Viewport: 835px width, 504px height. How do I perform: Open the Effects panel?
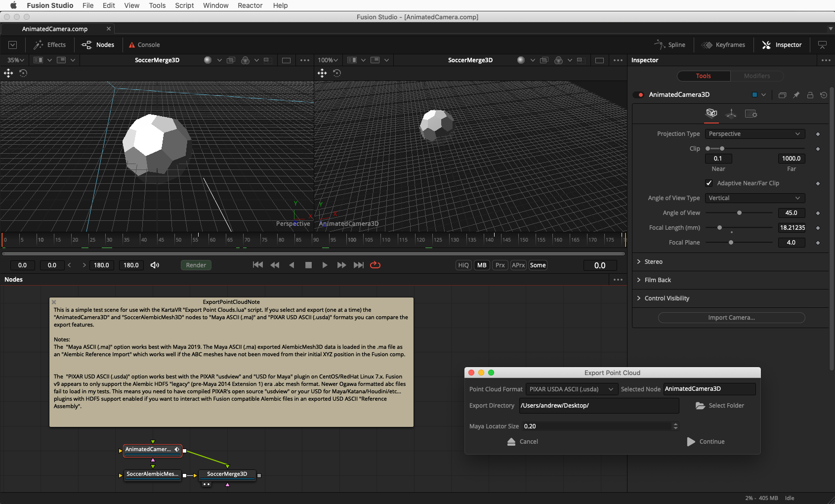49,45
